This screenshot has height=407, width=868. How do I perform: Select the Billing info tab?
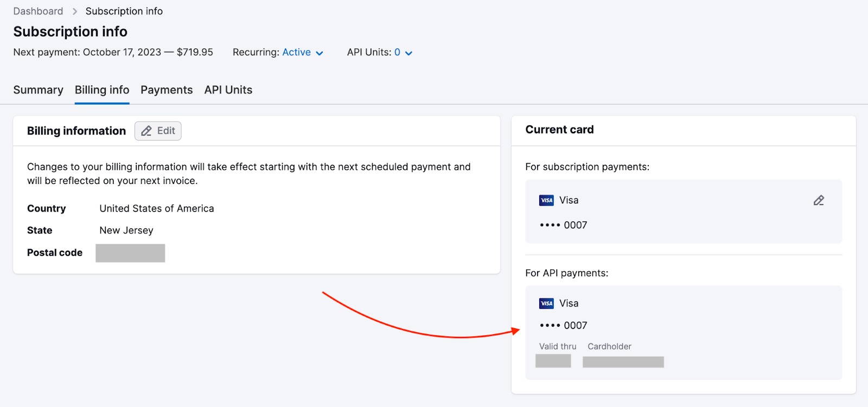click(102, 90)
